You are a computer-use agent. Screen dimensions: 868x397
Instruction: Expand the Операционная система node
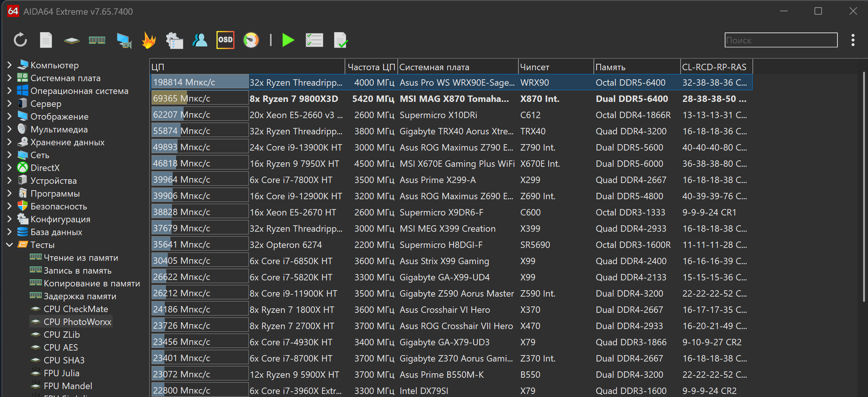(x=9, y=91)
